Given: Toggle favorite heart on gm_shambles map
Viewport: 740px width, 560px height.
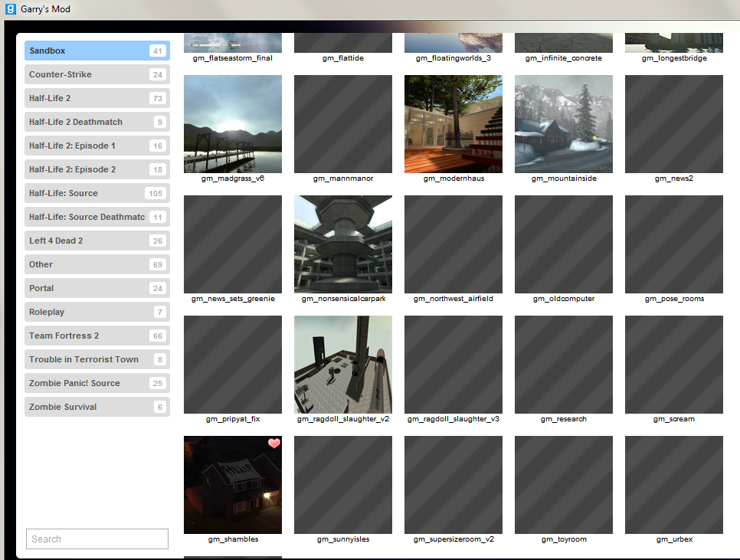Looking at the screenshot, I should point(273,444).
